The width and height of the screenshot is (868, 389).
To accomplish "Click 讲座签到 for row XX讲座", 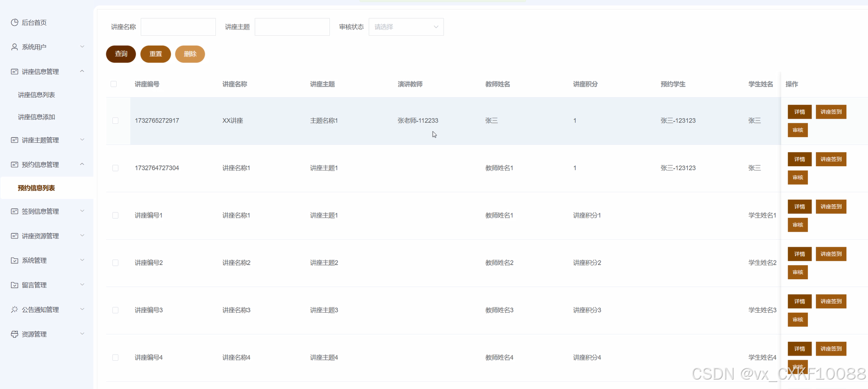I will [x=831, y=112].
